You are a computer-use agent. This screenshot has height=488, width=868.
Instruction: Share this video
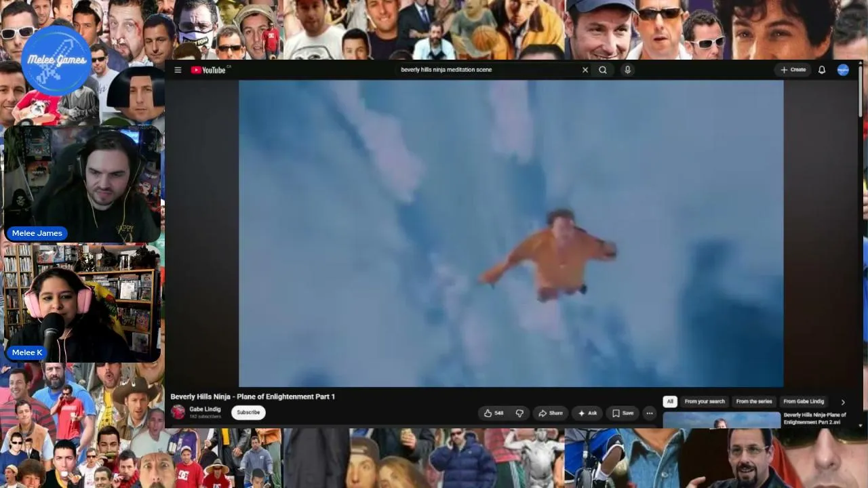pos(551,413)
